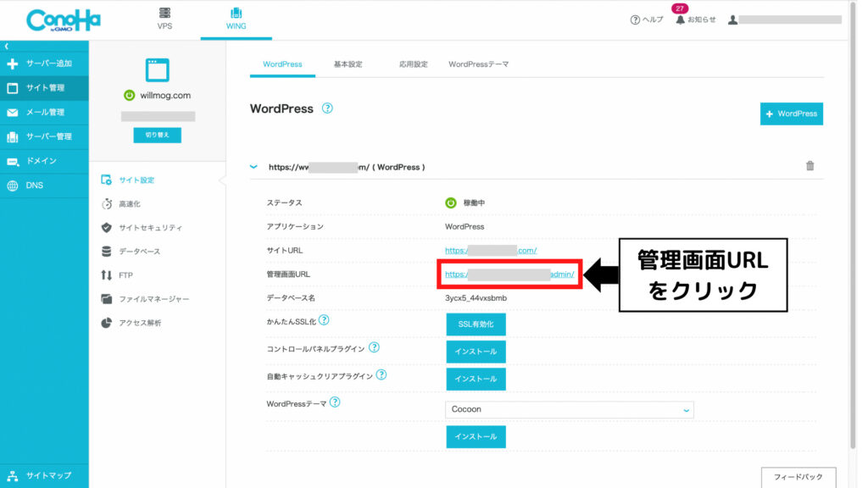Open the ヘルプ help menu
Image resolution: width=868 pixels, height=488 pixels.
[x=647, y=20]
